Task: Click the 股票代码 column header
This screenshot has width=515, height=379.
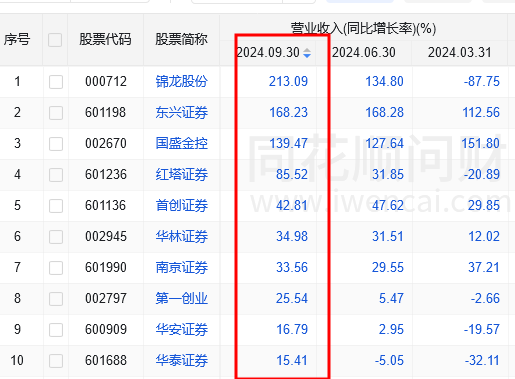Action: point(105,39)
